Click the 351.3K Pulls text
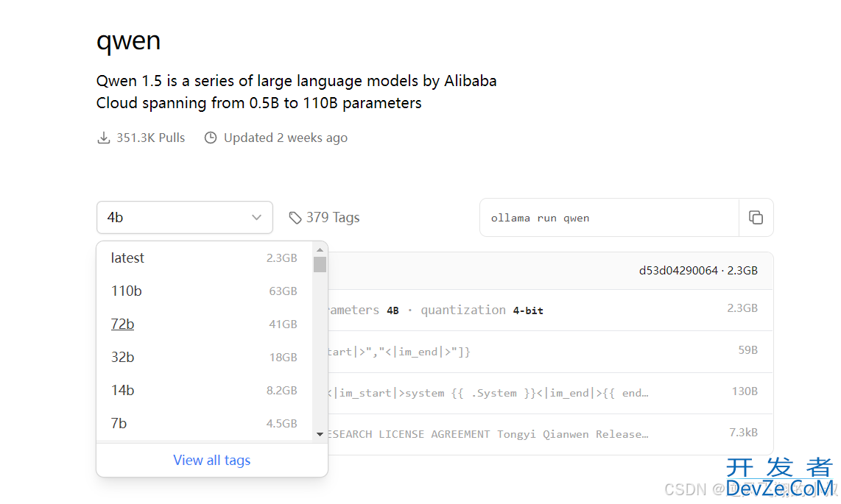 151,138
